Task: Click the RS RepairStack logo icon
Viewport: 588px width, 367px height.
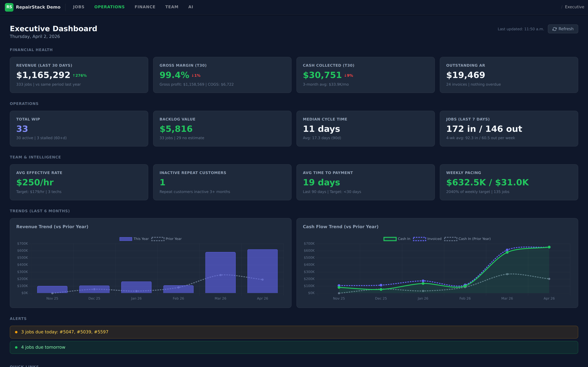Action: (x=9, y=7)
